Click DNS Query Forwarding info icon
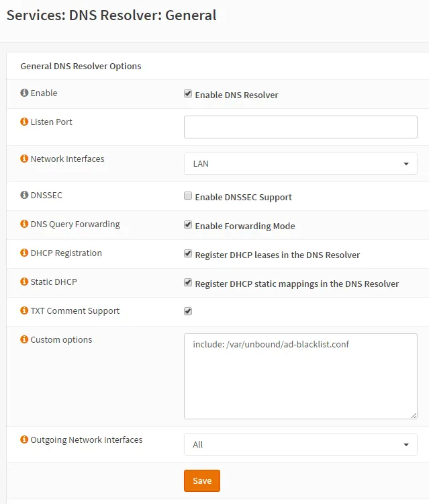 click(x=24, y=224)
